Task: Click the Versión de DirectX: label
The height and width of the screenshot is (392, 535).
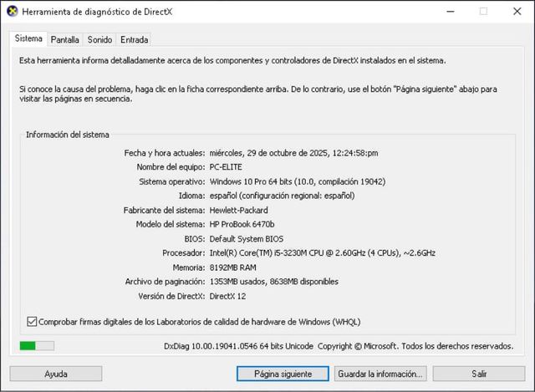Action: pyautogui.click(x=171, y=296)
